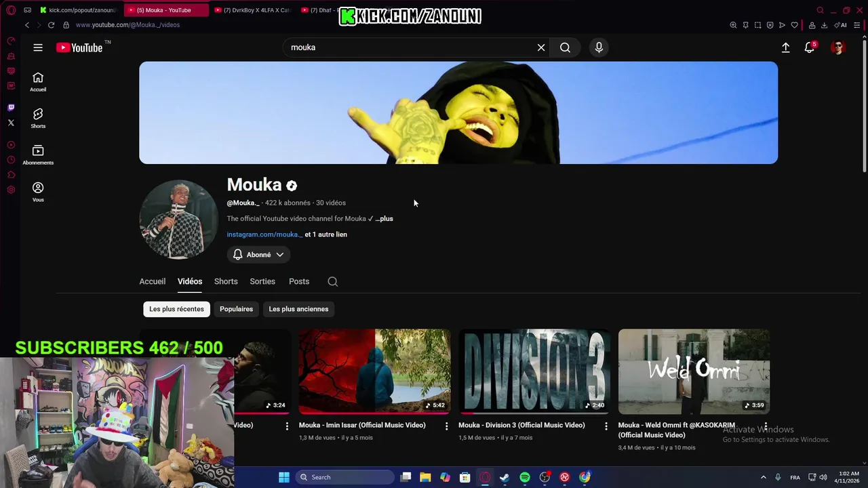Open Steam from the taskbar
The image size is (868, 488).
505,477
